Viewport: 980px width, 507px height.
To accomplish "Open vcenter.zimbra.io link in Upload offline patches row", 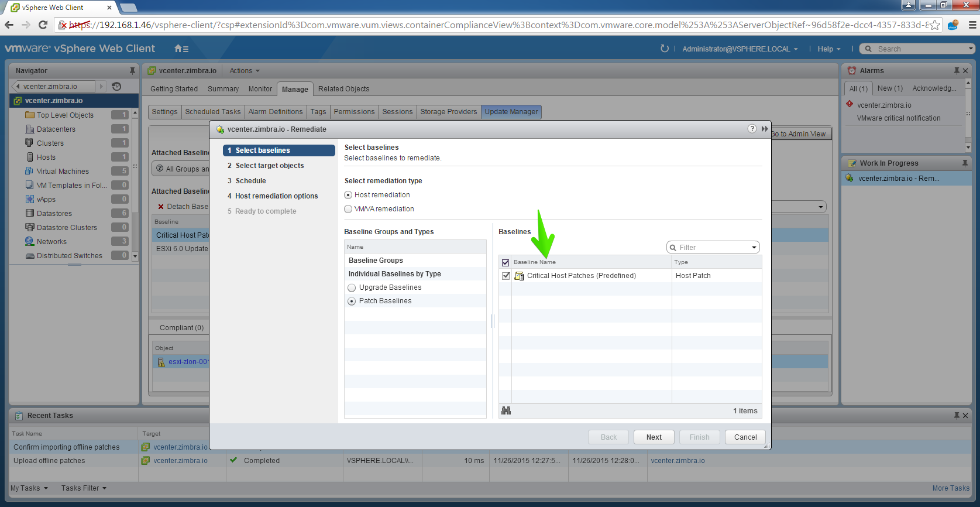I will [x=678, y=461].
